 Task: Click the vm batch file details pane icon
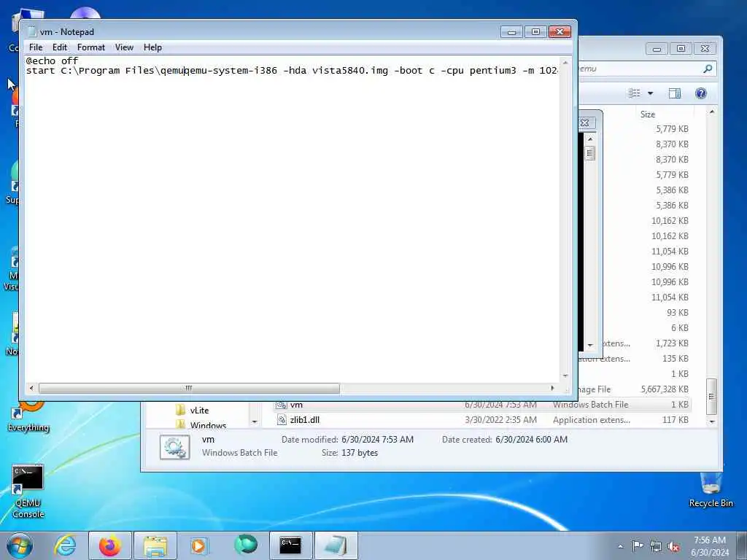click(175, 447)
